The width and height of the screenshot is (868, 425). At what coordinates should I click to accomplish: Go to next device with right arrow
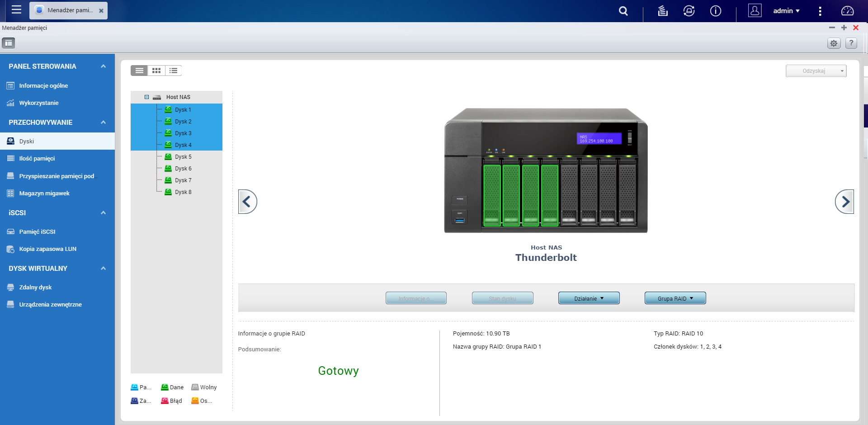[844, 202]
